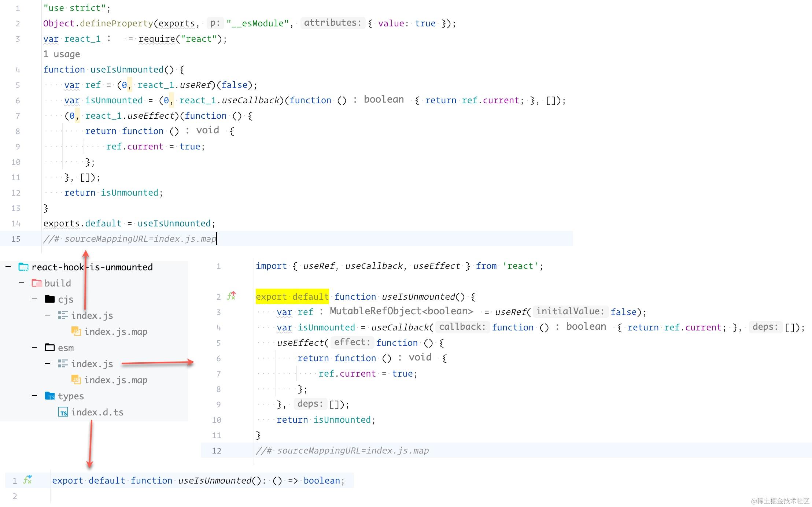Click the blue TS types folder icon
The height and width of the screenshot is (507, 812).
tap(50, 396)
